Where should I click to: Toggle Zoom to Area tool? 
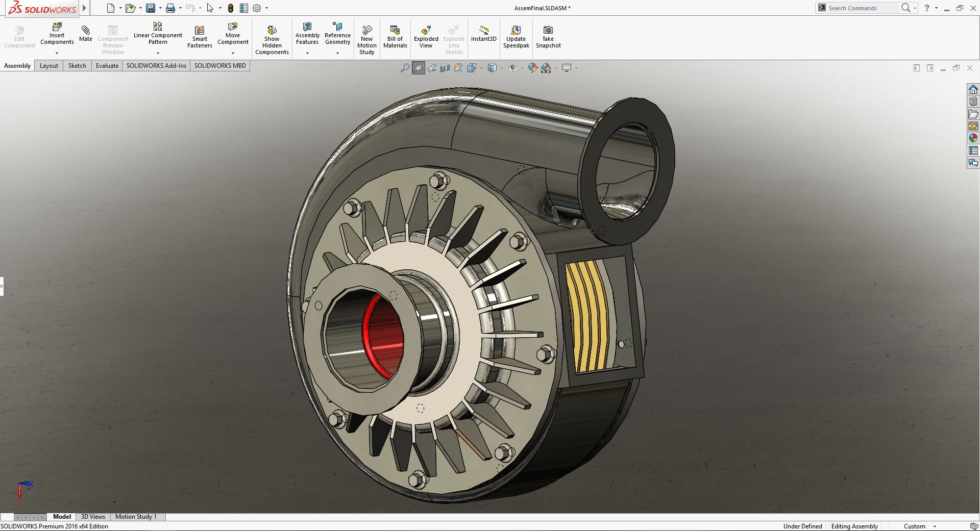click(419, 68)
